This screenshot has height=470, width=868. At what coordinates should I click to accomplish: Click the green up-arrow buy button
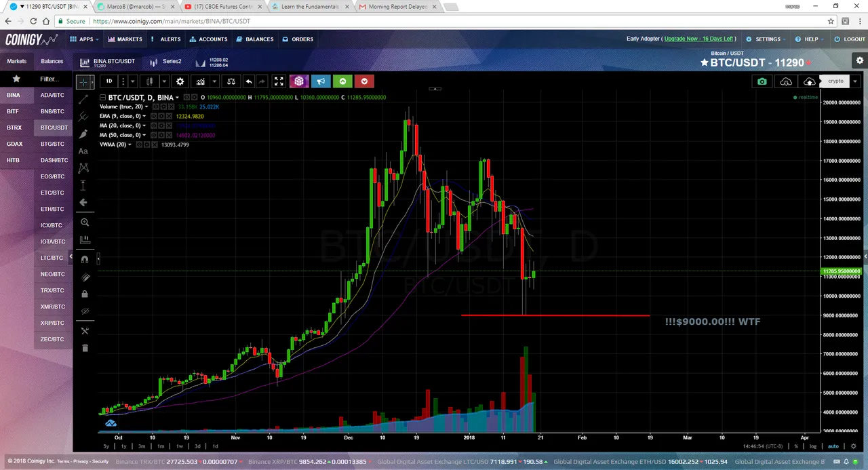coord(342,81)
